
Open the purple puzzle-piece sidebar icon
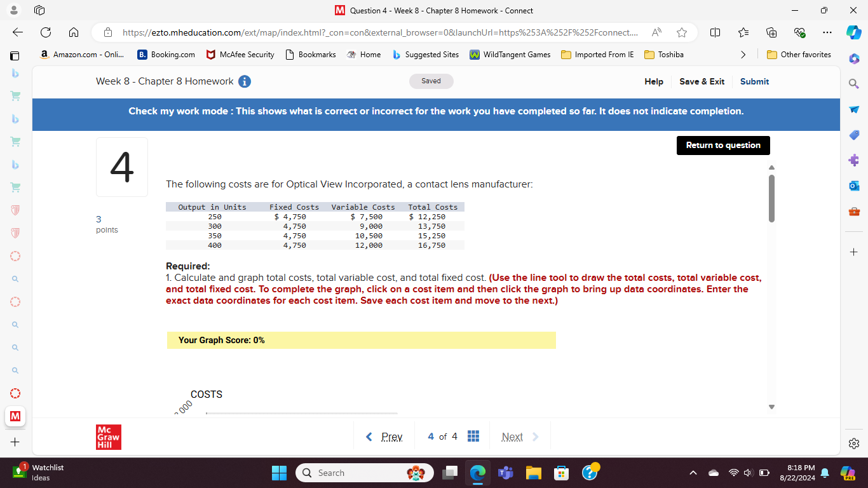[854, 160]
